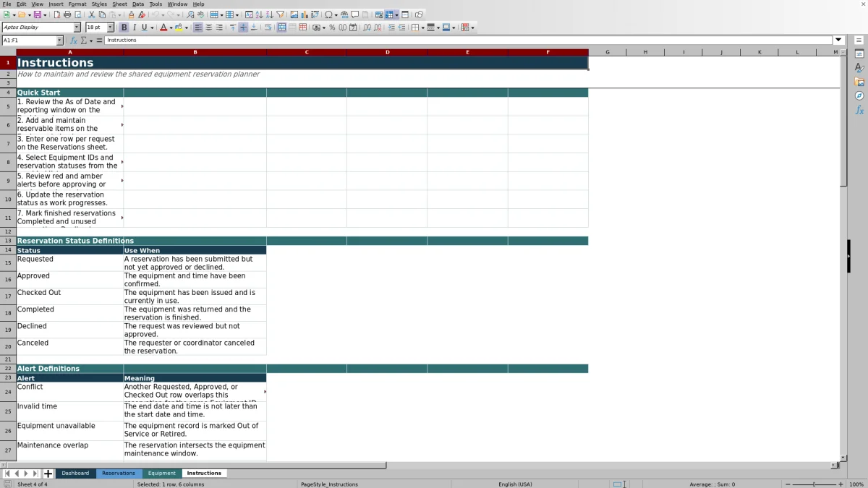
Task: Format as percent with % icon
Action: (x=332, y=27)
